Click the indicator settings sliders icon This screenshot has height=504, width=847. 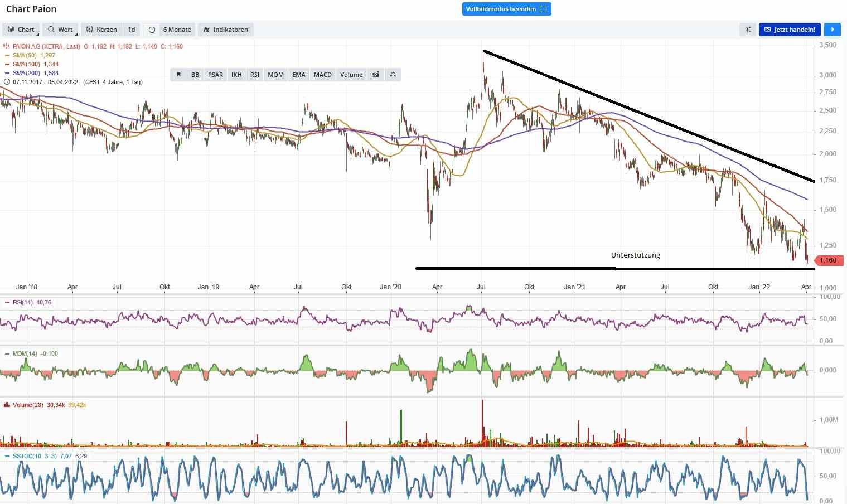coord(376,75)
